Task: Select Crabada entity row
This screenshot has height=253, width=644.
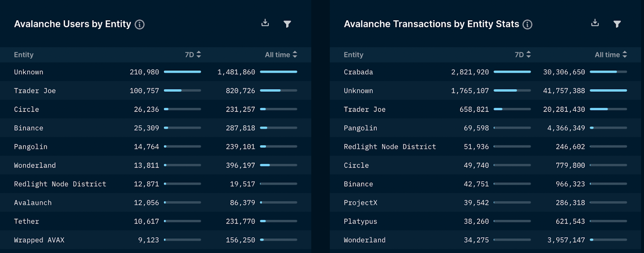Action: (x=485, y=72)
